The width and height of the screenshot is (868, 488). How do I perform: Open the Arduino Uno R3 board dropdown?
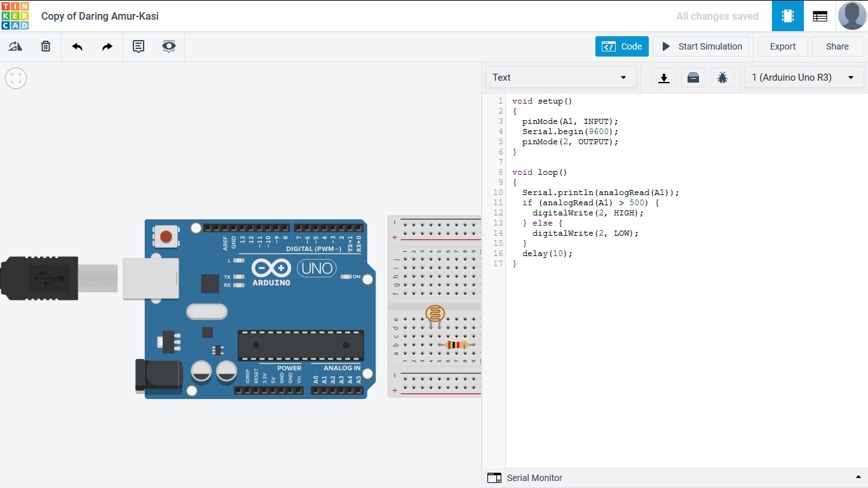(x=804, y=78)
